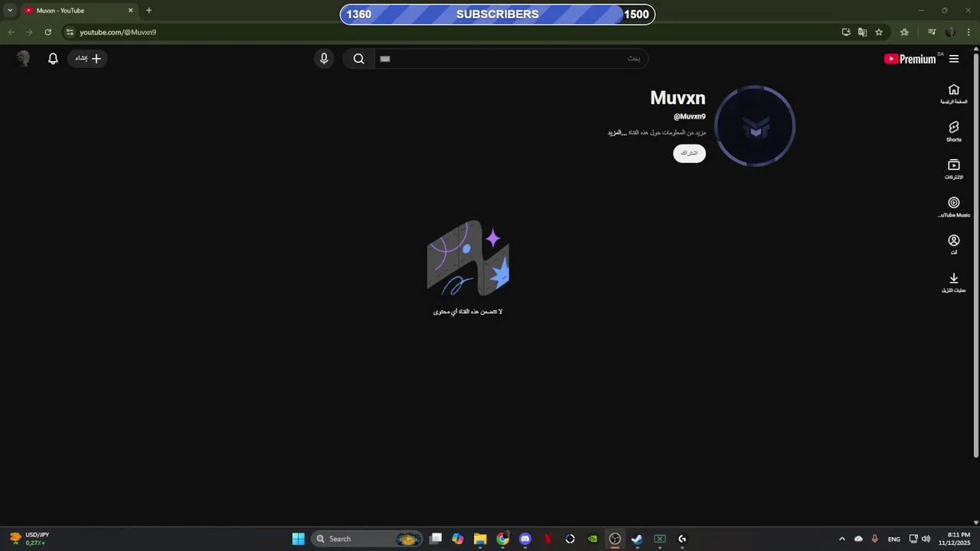Open the YouTube notifications bell
Viewport: 980px width, 551px height.
53,58
